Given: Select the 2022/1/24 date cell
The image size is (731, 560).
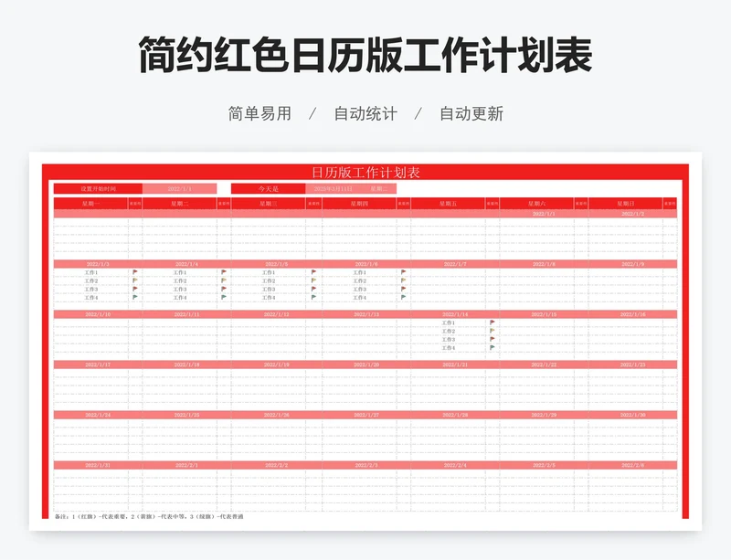Looking at the screenshot, I should 98,415.
